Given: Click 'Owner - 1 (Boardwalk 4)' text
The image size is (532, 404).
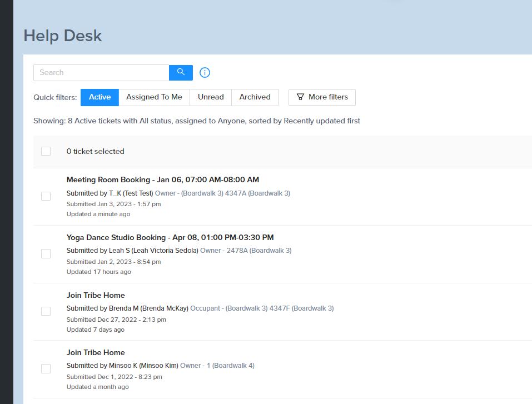Looking at the screenshot, I should (x=217, y=366).
